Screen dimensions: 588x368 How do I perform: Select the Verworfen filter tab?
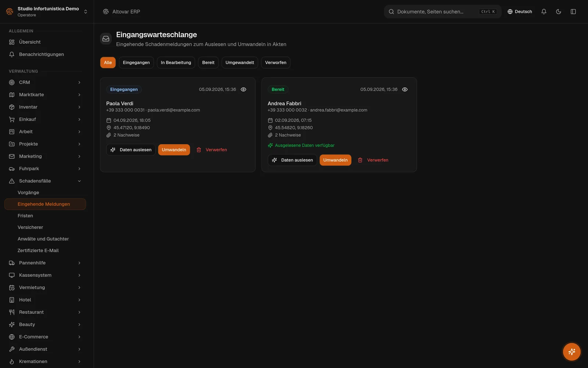[276, 63]
